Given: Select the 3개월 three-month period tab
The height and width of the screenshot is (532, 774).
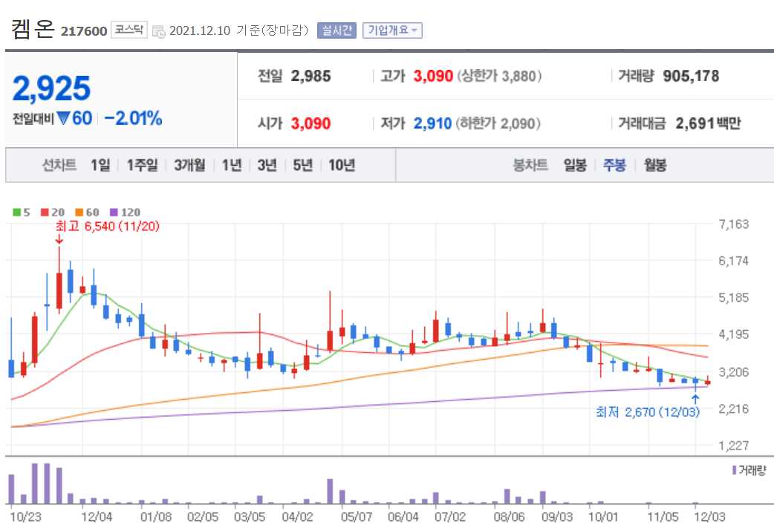Looking at the screenshot, I should [x=188, y=166].
